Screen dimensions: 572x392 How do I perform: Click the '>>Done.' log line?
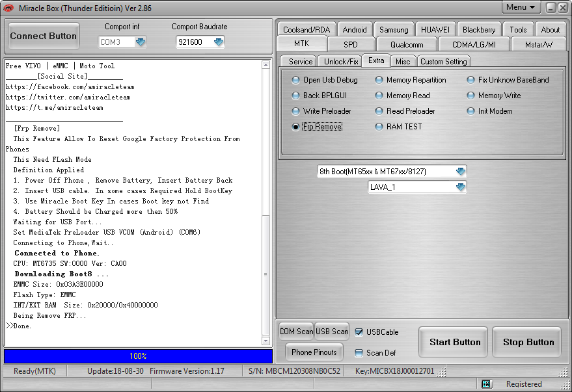point(19,326)
